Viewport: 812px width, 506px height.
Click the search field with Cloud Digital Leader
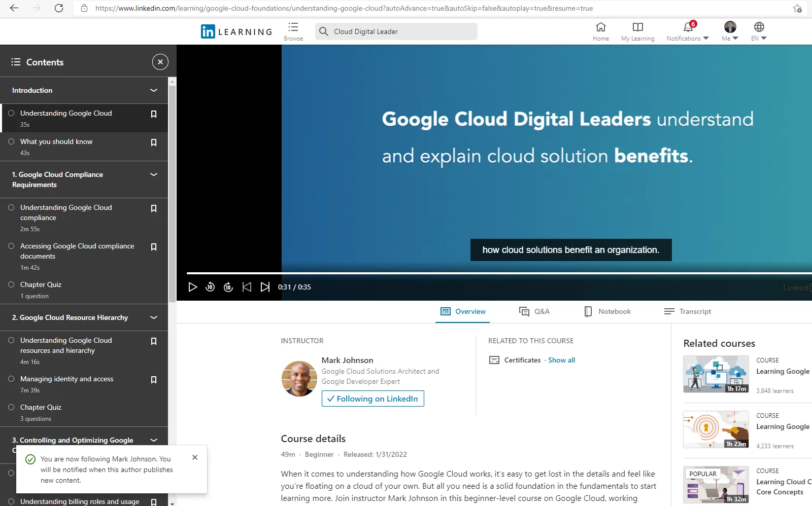396,31
